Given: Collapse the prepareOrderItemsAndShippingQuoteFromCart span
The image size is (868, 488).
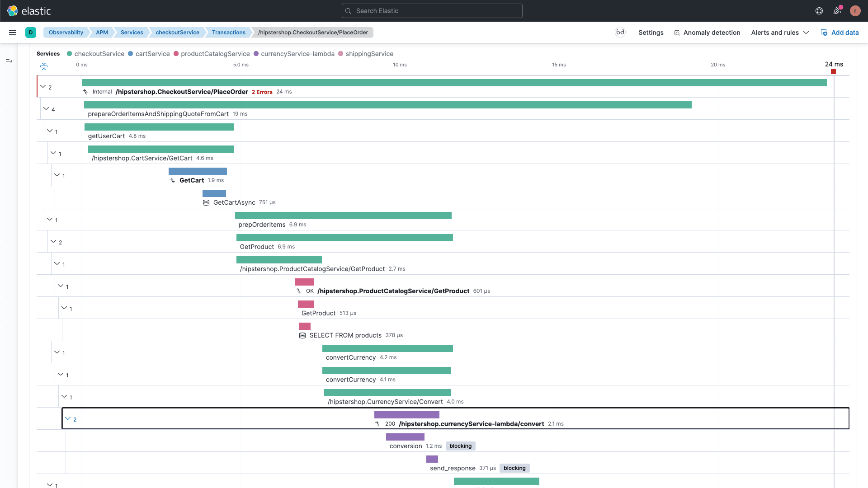Looking at the screenshot, I should (46, 109).
